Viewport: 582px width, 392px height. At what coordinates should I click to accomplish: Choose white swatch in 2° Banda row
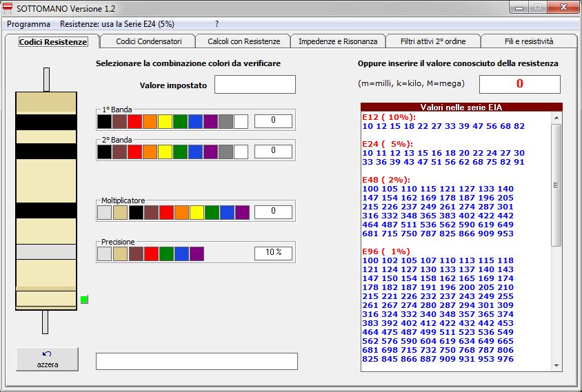point(241,152)
